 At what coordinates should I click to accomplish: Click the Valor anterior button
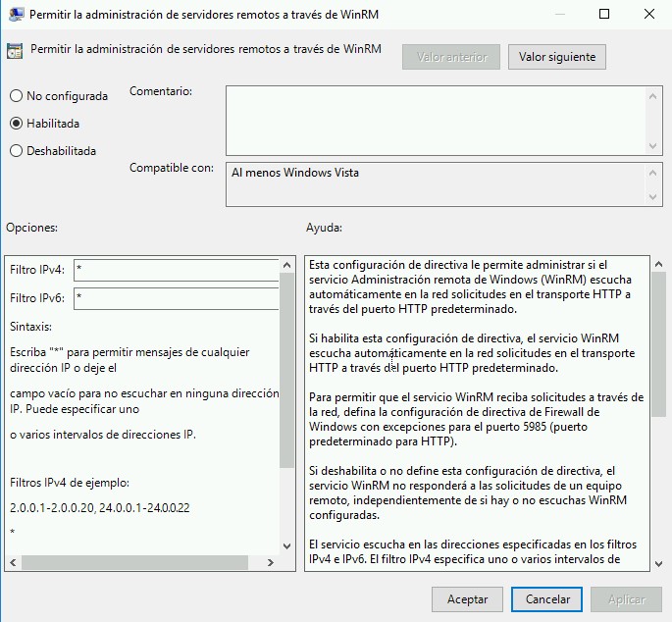(451, 57)
